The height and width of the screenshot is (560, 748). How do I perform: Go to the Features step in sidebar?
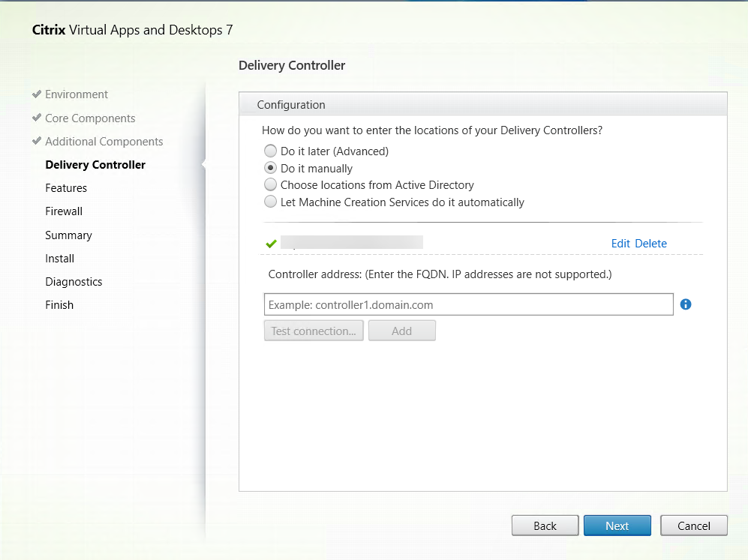(66, 188)
